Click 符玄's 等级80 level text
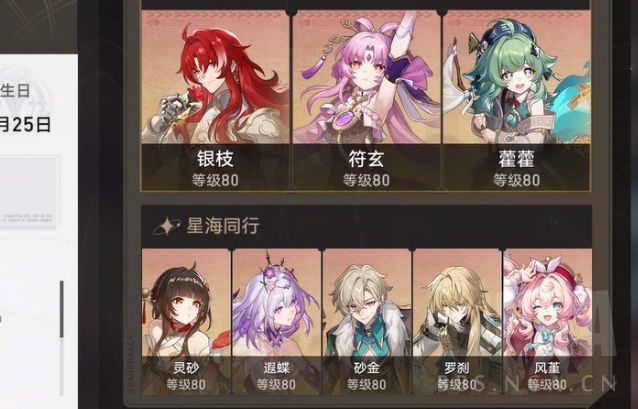This screenshot has height=409, width=638. tap(366, 180)
